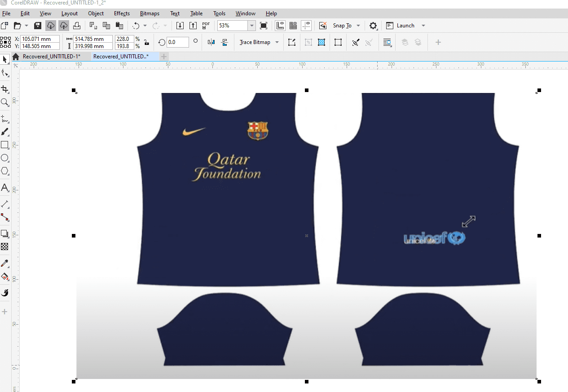Add a new document tab
This screenshot has width=568, height=392.
pyautogui.click(x=164, y=57)
